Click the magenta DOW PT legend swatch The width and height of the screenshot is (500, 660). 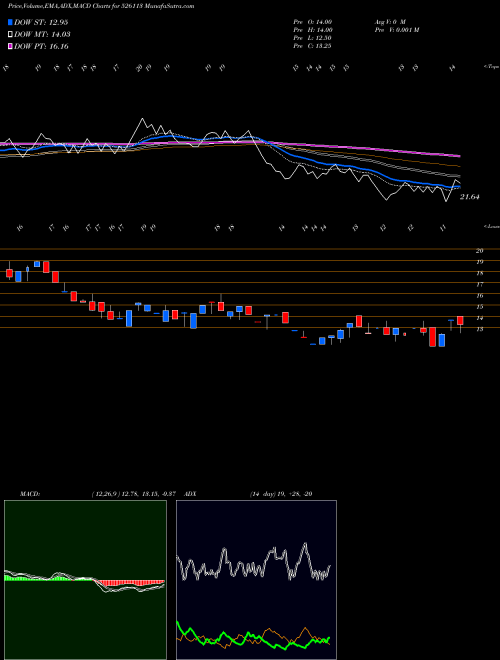coord(10,46)
